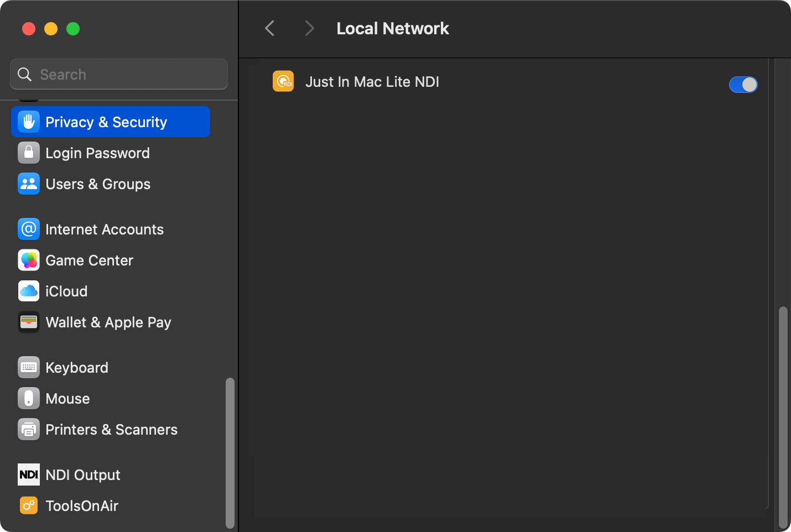The height and width of the screenshot is (532, 791).
Task: Click the Just In Mac Lite NDI label
Action: pyautogui.click(x=372, y=82)
